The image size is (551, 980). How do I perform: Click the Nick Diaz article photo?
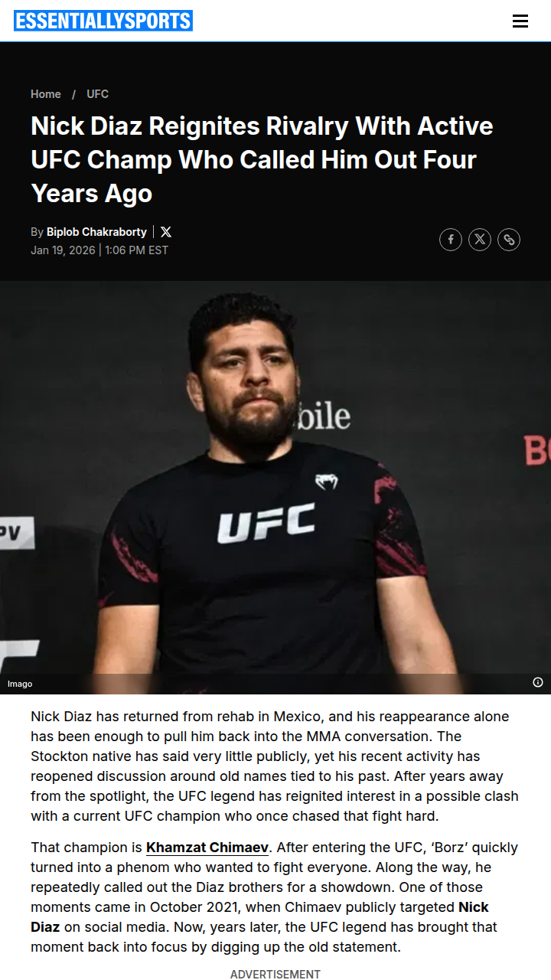[x=275, y=488]
